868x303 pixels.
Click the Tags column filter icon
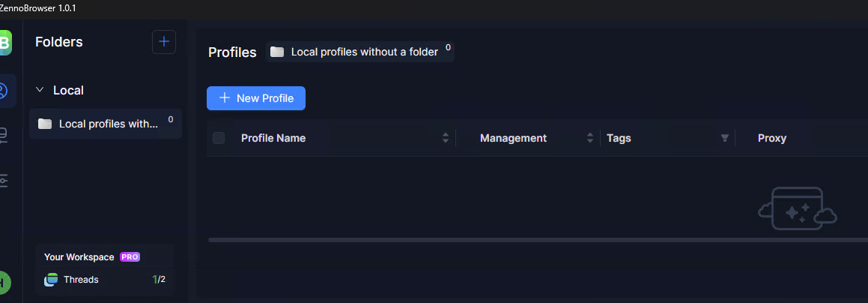(x=724, y=138)
